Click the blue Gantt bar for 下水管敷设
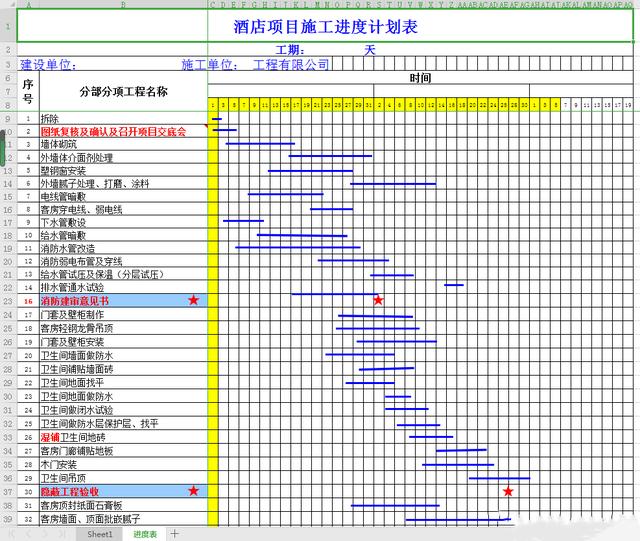The width and height of the screenshot is (640, 541). (243, 221)
